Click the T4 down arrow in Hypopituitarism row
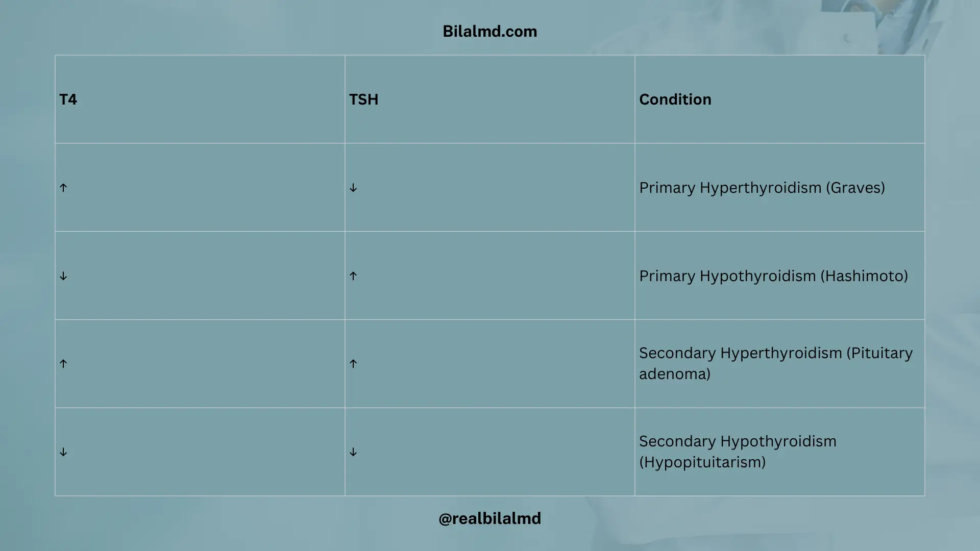This screenshot has width=980, height=551. coord(63,452)
